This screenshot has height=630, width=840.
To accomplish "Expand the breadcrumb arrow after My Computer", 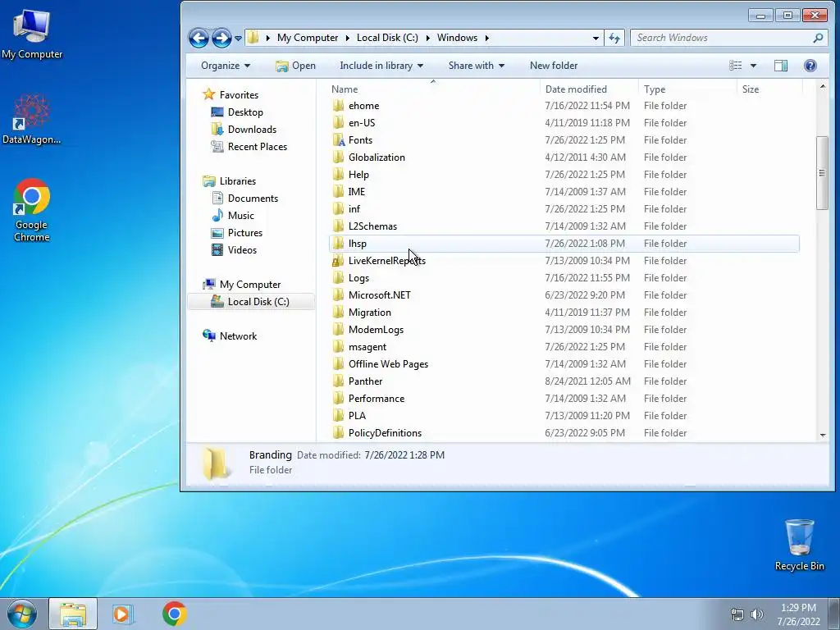I will 347,38.
